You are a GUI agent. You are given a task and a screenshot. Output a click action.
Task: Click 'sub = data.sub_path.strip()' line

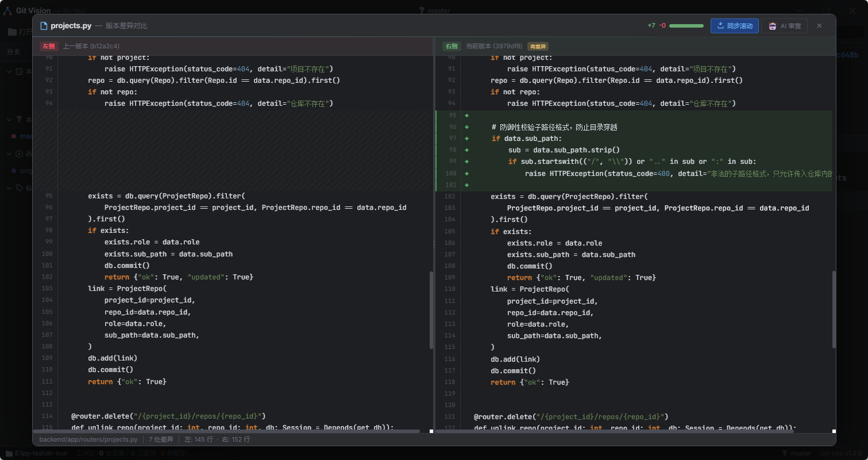click(x=564, y=150)
